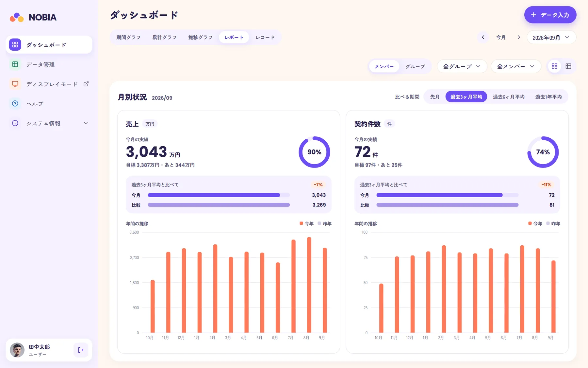The width and height of the screenshot is (588, 368).
Task: Click the ディスプレイモード monitor icon
Action: pos(15,84)
